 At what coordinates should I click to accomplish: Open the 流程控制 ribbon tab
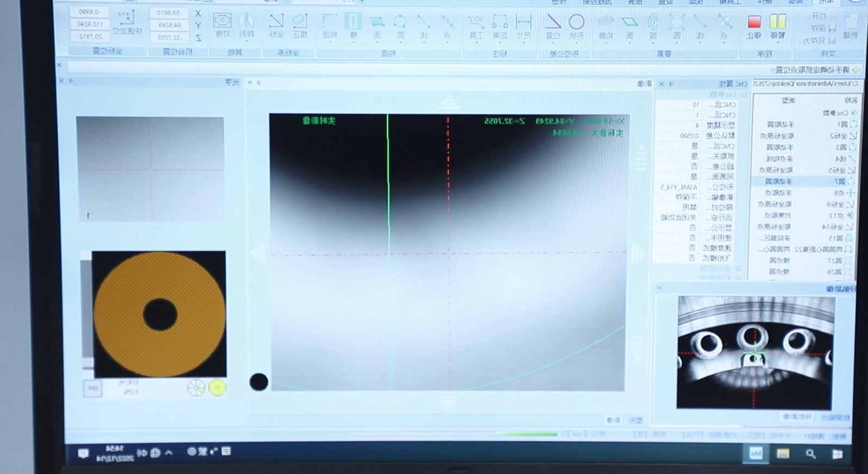point(597,2)
